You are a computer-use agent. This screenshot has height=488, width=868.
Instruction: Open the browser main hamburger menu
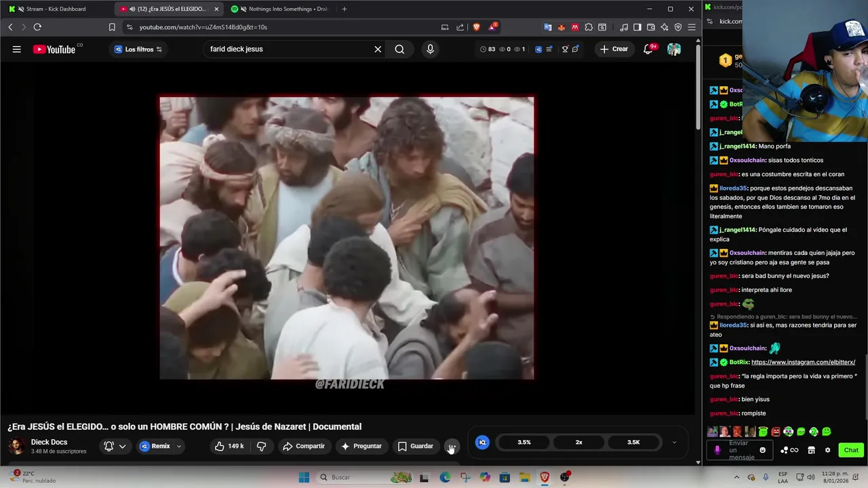coord(692,27)
